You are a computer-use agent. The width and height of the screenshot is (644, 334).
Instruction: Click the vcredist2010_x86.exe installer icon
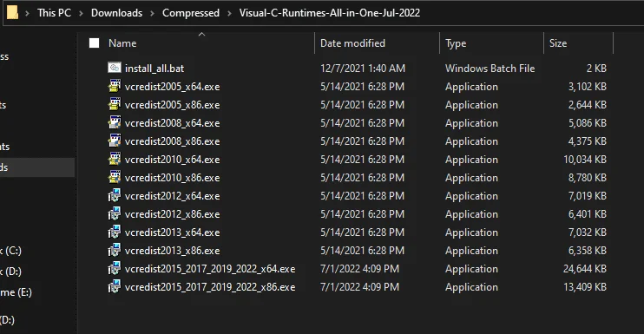point(115,177)
